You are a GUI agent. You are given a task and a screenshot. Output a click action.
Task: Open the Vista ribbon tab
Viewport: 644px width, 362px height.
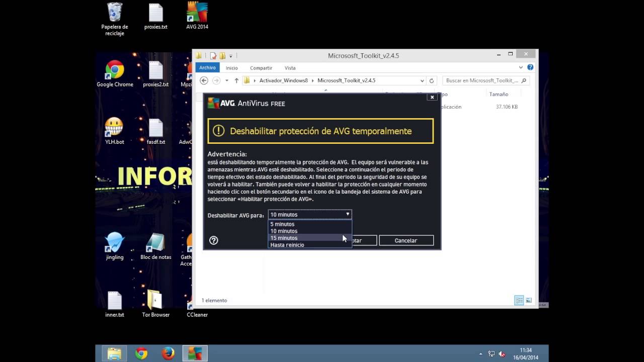pyautogui.click(x=290, y=68)
